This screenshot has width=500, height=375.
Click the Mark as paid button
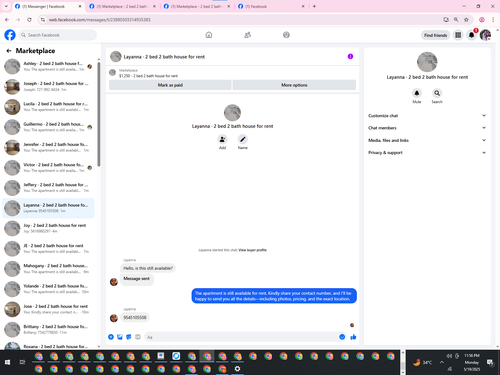(170, 85)
